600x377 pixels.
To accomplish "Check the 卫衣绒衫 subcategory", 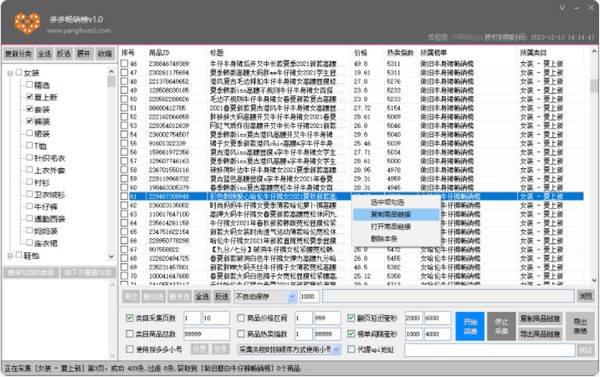I will 29,194.
